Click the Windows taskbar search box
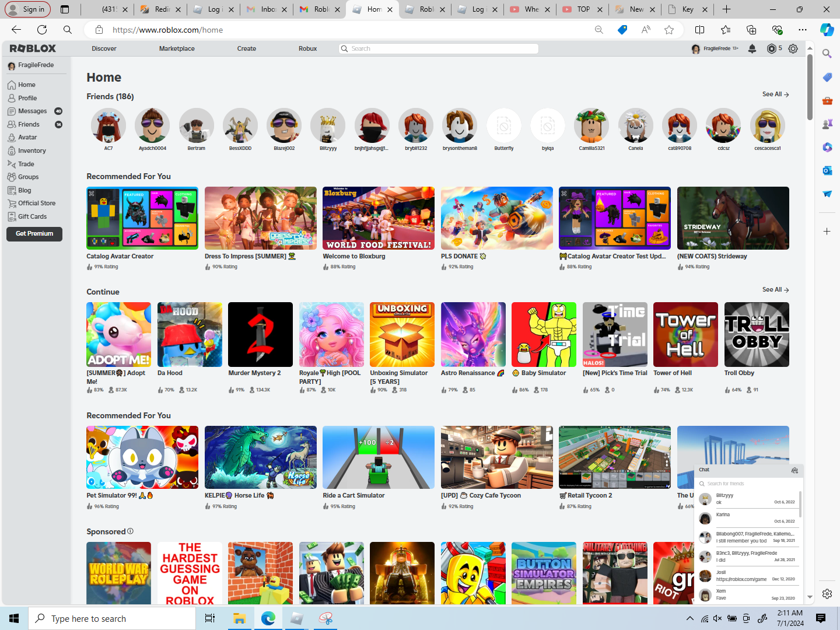The width and height of the screenshot is (840, 630). [x=112, y=618]
